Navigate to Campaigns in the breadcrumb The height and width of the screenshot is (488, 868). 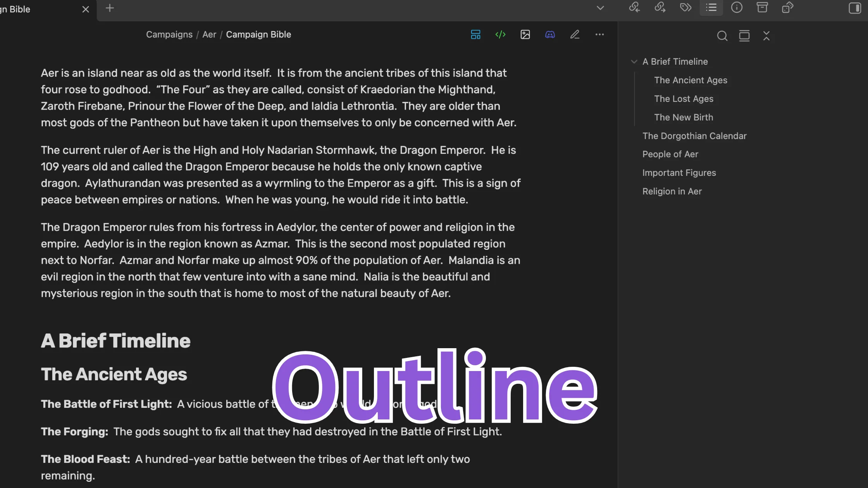(169, 34)
